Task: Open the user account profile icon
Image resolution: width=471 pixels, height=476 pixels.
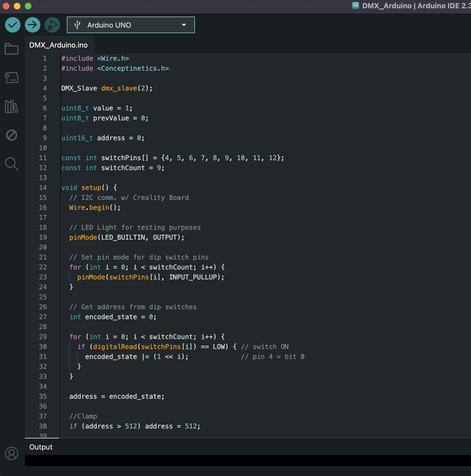Action: pyautogui.click(x=12, y=453)
